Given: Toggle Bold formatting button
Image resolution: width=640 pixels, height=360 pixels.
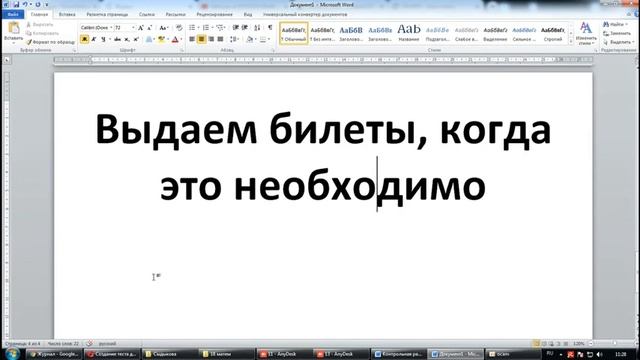Looking at the screenshot, I should pos(84,39).
